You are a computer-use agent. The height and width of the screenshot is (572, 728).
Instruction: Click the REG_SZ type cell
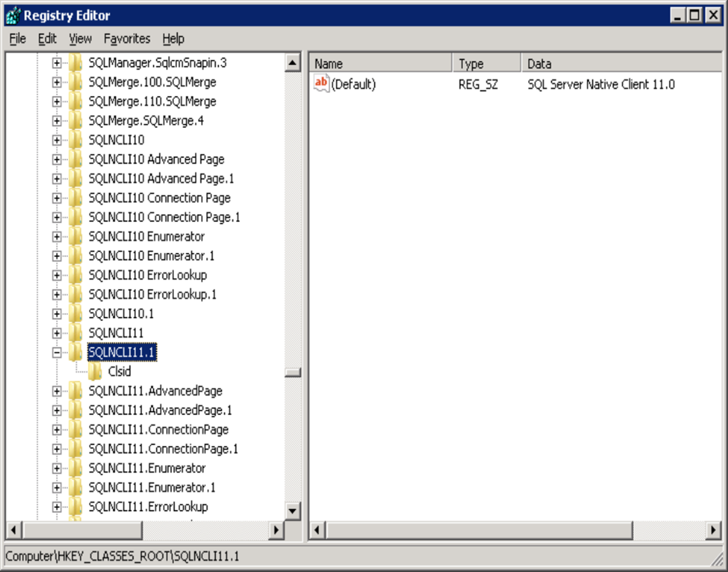pyautogui.click(x=478, y=84)
